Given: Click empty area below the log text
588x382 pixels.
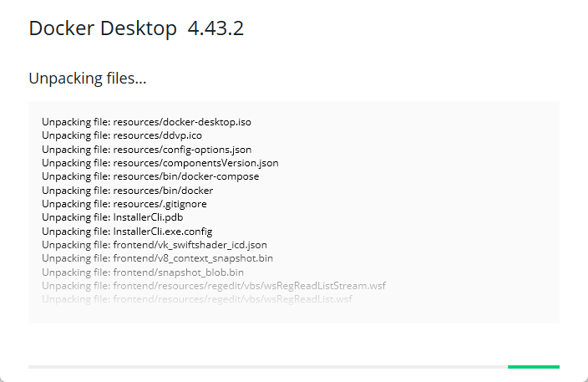Looking at the screenshot, I should 292,313.
